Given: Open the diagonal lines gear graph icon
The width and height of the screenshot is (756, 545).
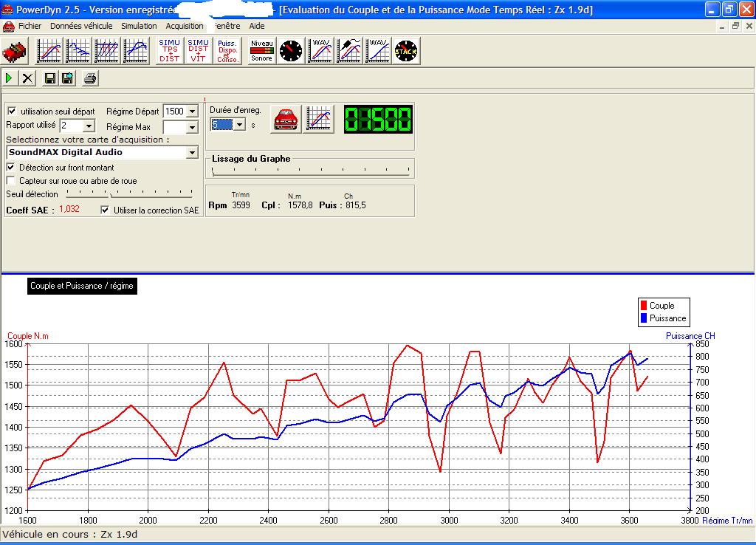Looking at the screenshot, I should point(106,51).
